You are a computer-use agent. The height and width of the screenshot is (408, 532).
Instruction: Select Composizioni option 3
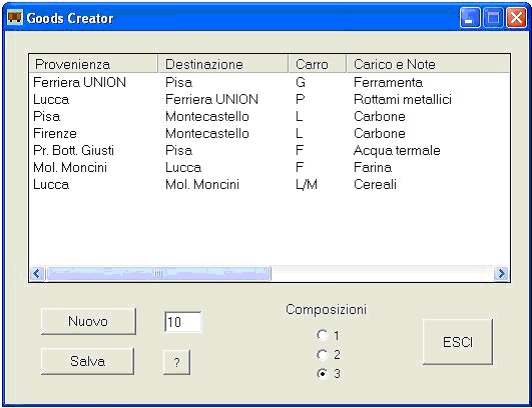tap(322, 374)
